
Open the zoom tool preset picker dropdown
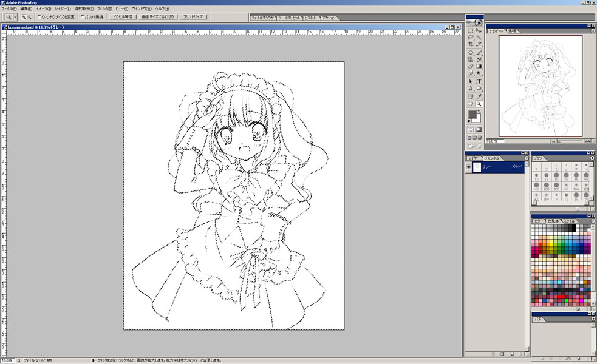15,17
